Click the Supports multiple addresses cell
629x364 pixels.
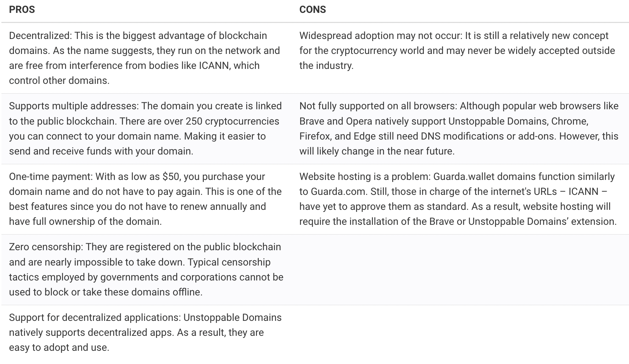(x=145, y=128)
